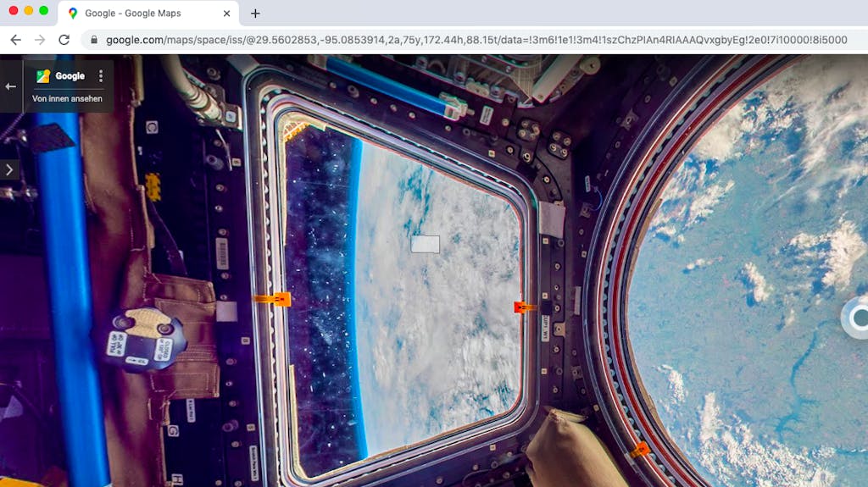Click the Google author name in the info card

click(70, 76)
